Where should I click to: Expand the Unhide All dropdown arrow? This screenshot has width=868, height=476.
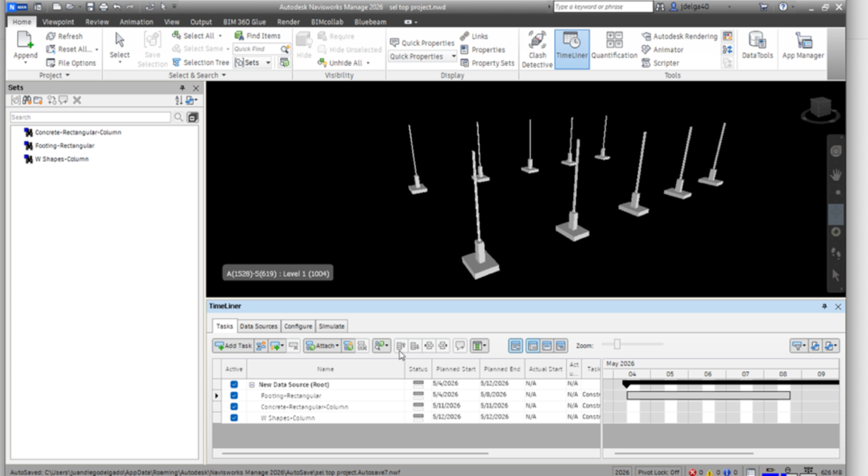(x=368, y=63)
